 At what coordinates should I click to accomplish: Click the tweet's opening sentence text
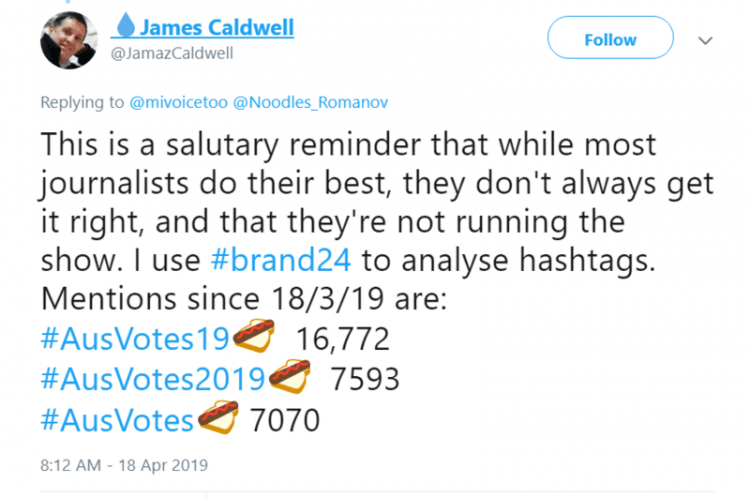pyautogui.click(x=350, y=145)
